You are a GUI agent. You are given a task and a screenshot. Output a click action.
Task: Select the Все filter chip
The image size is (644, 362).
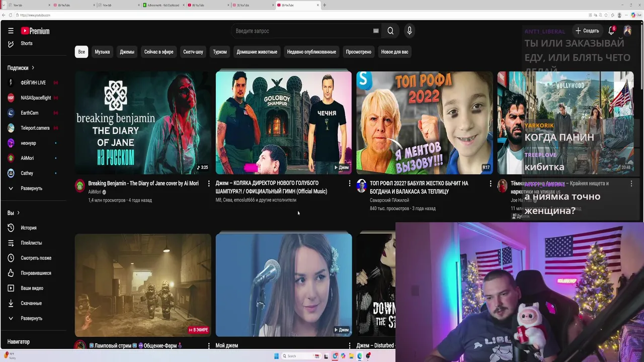click(82, 52)
